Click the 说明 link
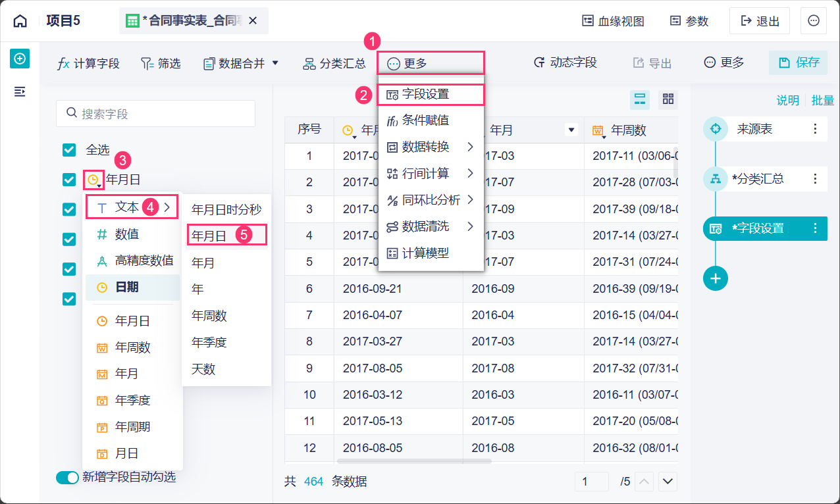Image resolution: width=840 pixels, height=504 pixels. [787, 101]
